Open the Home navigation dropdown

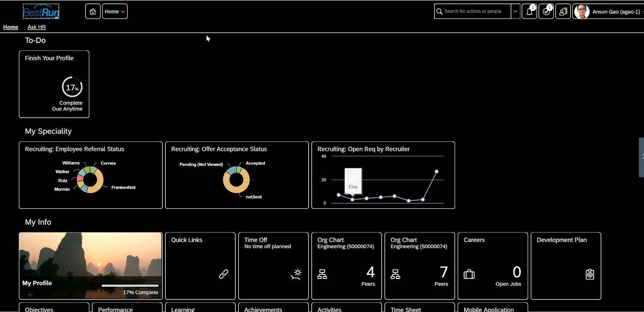pos(115,12)
